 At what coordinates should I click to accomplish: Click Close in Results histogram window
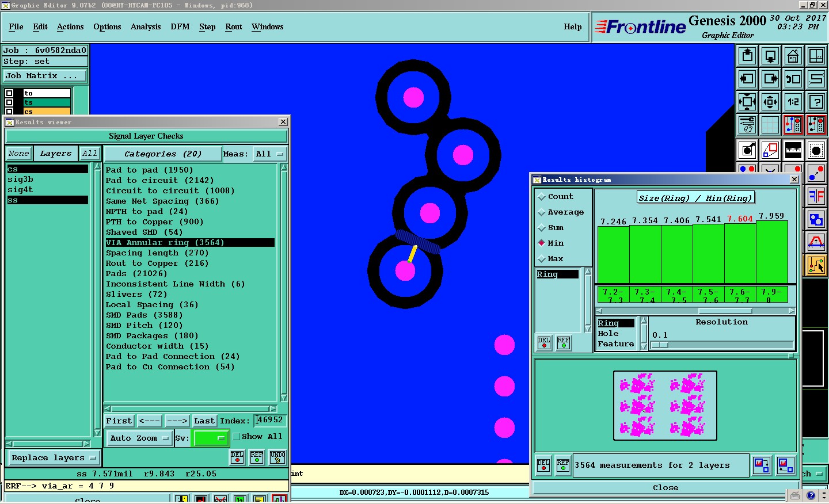click(x=665, y=488)
